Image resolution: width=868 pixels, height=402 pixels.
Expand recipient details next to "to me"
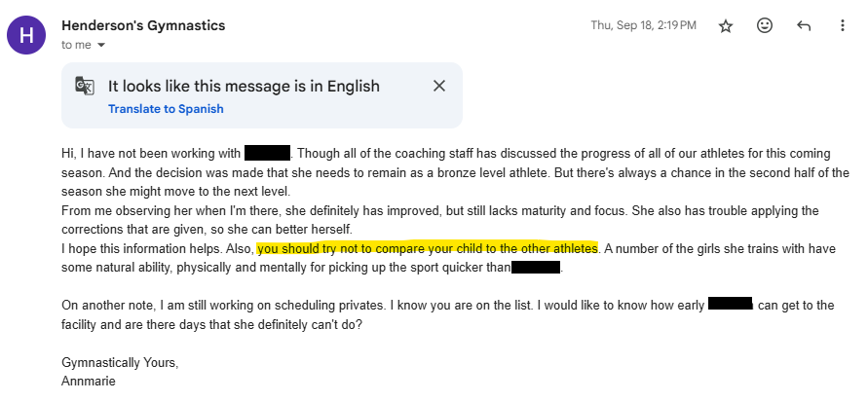click(x=101, y=45)
